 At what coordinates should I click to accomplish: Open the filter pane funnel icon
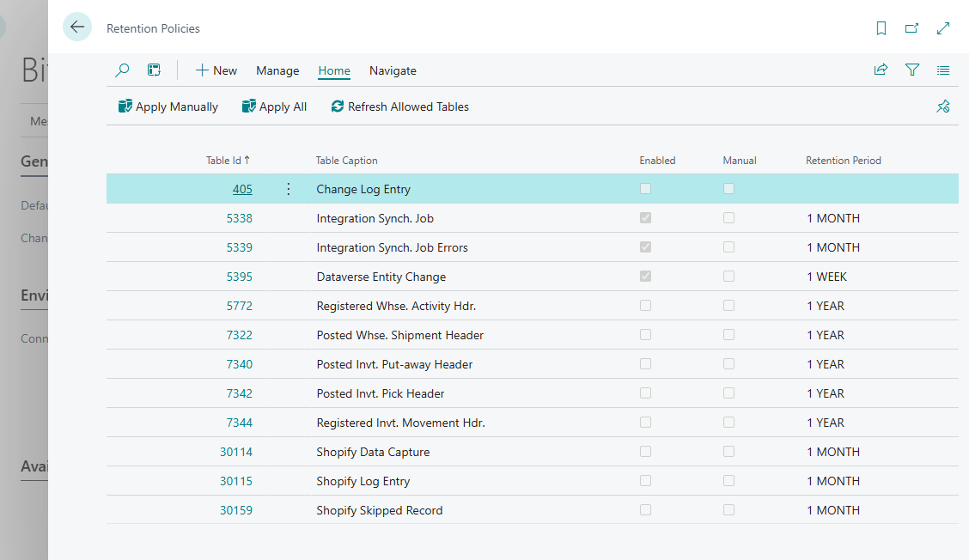point(912,70)
